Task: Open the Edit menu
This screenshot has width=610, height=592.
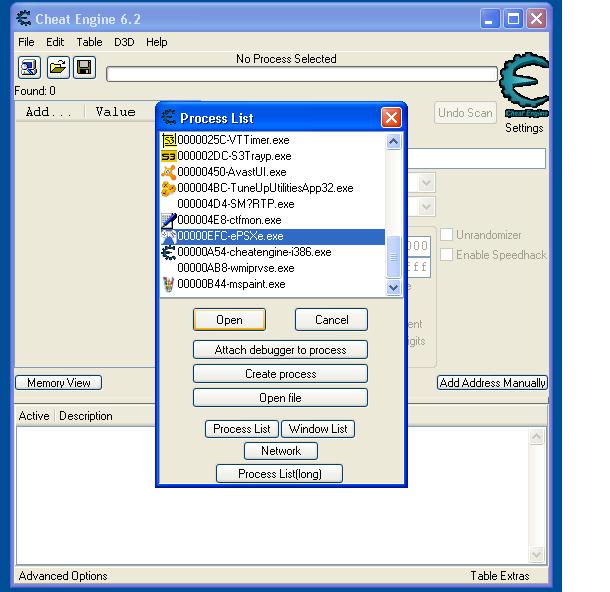Action: pyautogui.click(x=55, y=42)
